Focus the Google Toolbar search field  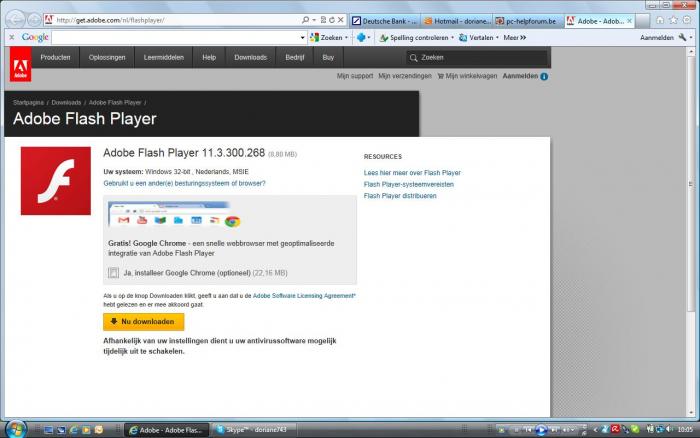pos(175,38)
